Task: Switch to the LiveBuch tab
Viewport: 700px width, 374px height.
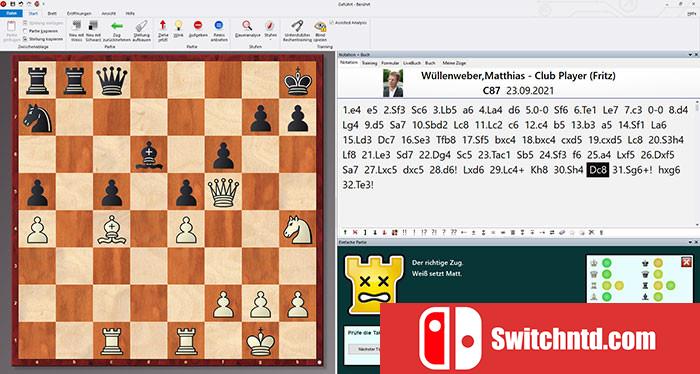Action: [x=412, y=63]
